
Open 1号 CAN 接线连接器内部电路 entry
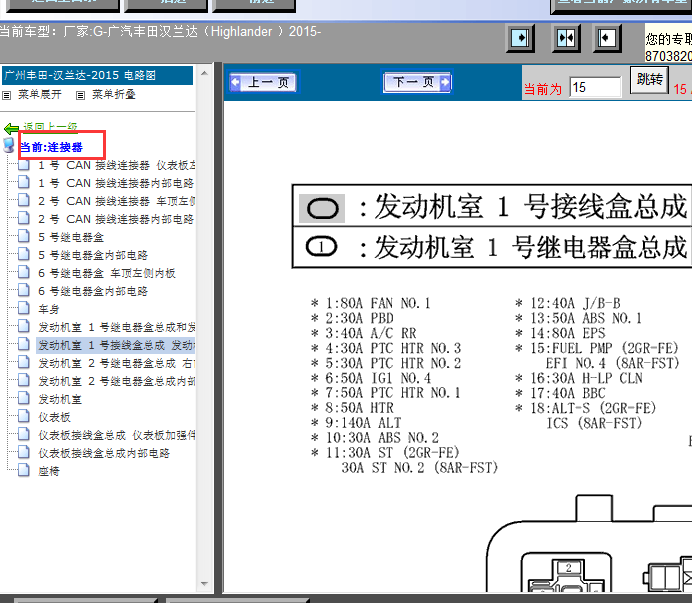(116, 183)
